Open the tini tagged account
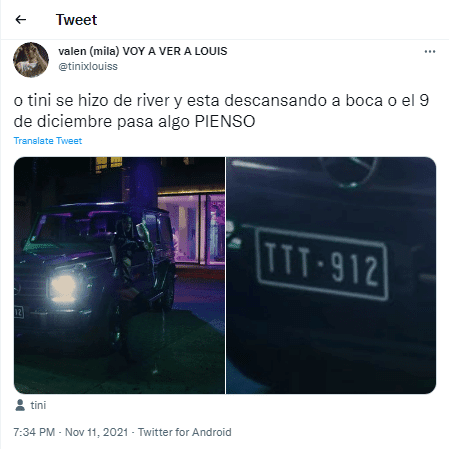This screenshot has height=449, width=449. pos(38,405)
